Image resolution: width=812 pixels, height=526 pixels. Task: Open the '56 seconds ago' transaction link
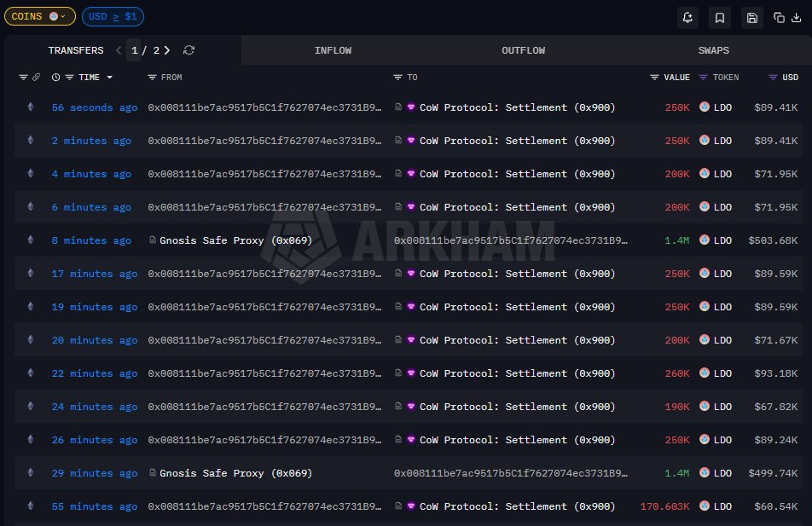[x=94, y=107]
